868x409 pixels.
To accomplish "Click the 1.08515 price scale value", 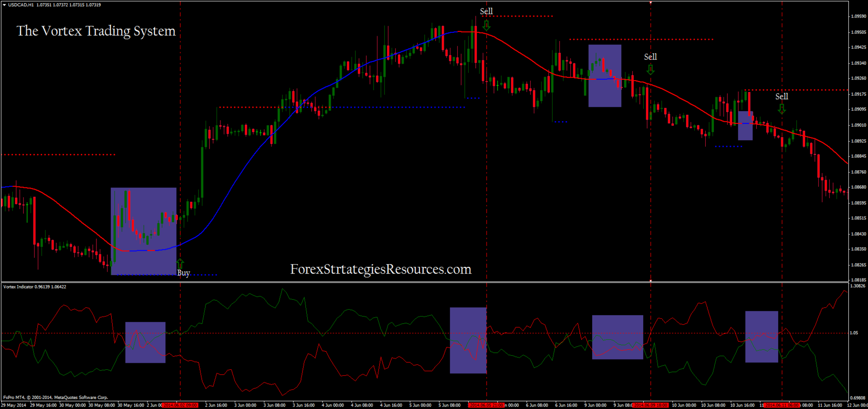I will pos(858,218).
